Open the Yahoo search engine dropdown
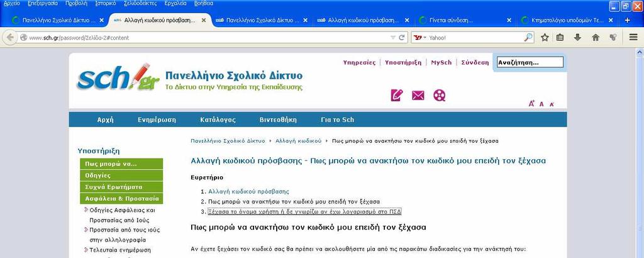The image size is (644, 258). click(x=420, y=37)
